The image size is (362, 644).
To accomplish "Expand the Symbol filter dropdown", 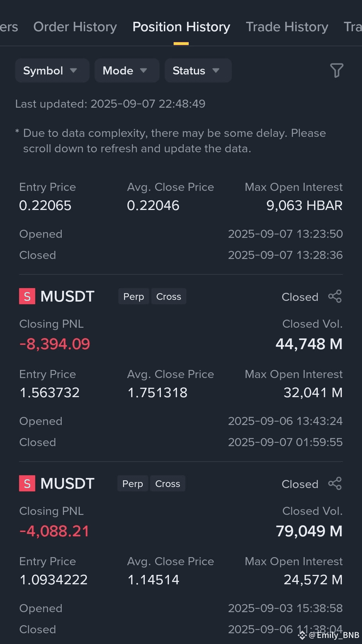I will (x=52, y=70).
